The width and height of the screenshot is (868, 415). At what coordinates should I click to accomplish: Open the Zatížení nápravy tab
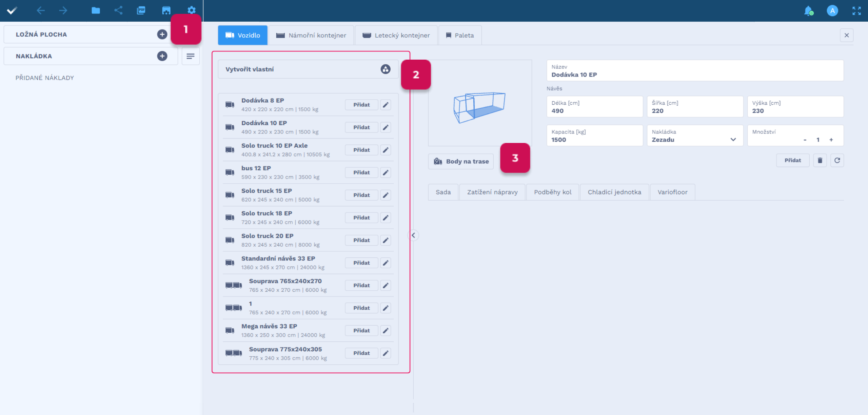pos(492,192)
